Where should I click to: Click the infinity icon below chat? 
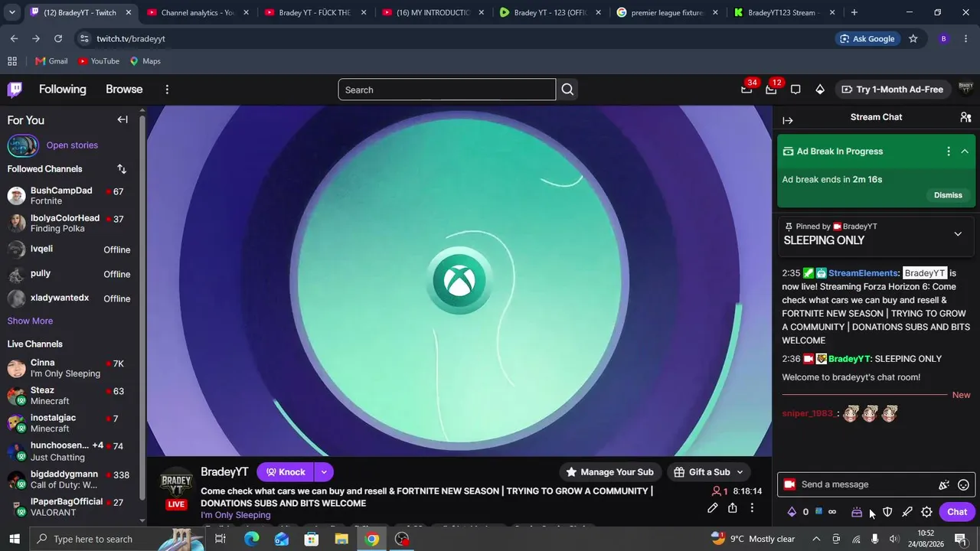(x=832, y=512)
